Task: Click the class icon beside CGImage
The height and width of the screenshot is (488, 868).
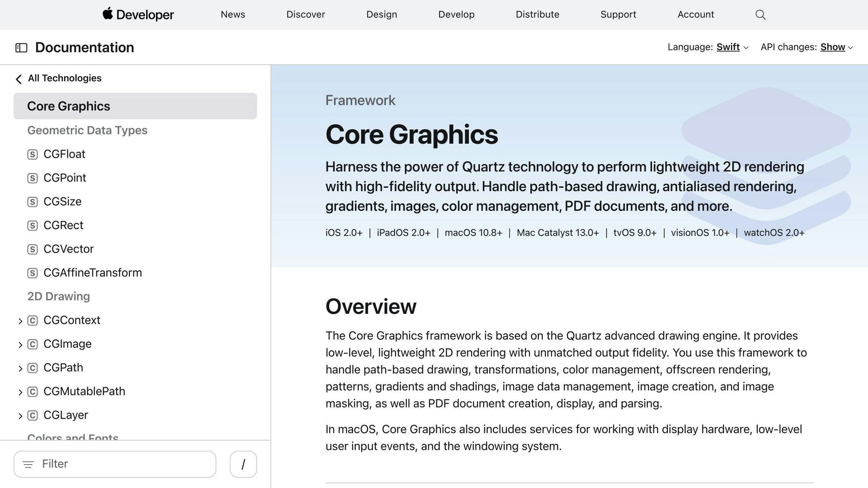Action: [x=33, y=344]
